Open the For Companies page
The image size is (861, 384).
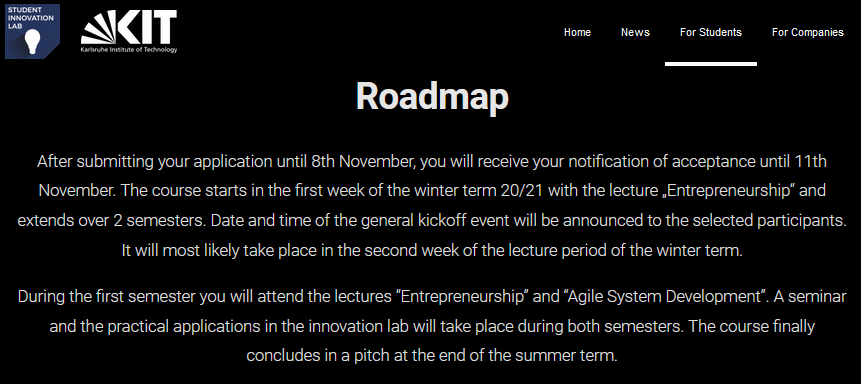click(x=808, y=32)
